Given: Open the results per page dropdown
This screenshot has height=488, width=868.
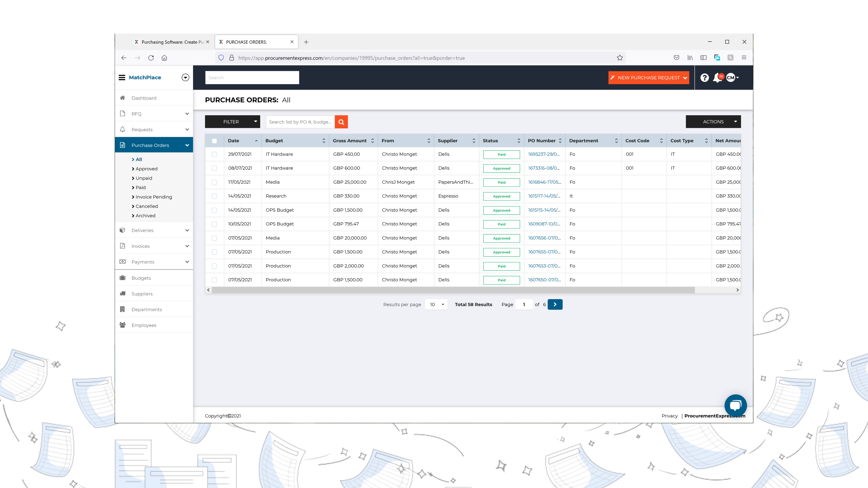Looking at the screenshot, I should point(436,304).
